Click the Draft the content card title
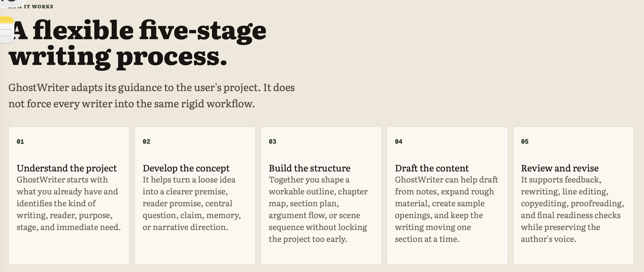The image size is (644, 272). [432, 168]
